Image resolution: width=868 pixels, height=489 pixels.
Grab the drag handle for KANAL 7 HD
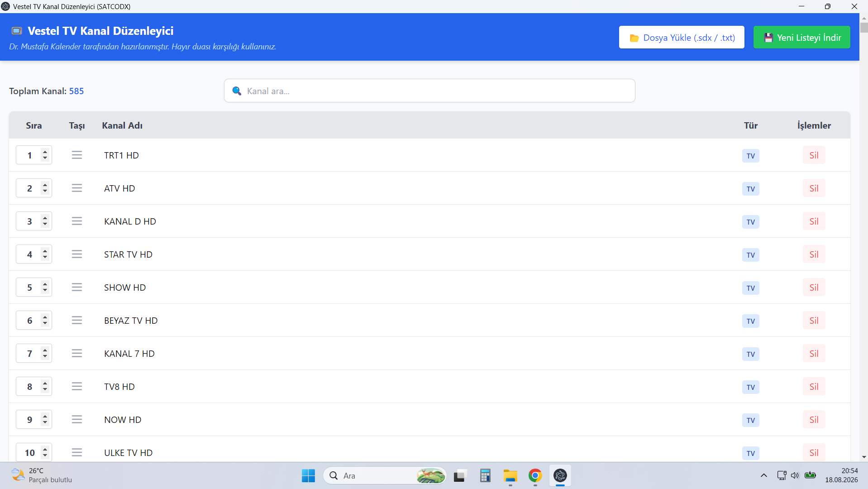point(77,353)
